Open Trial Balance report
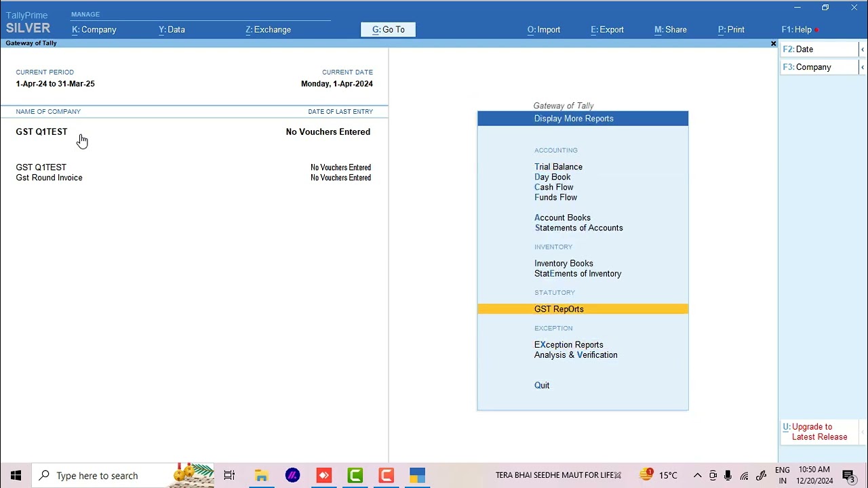Image resolution: width=868 pixels, height=488 pixels. (558, 167)
